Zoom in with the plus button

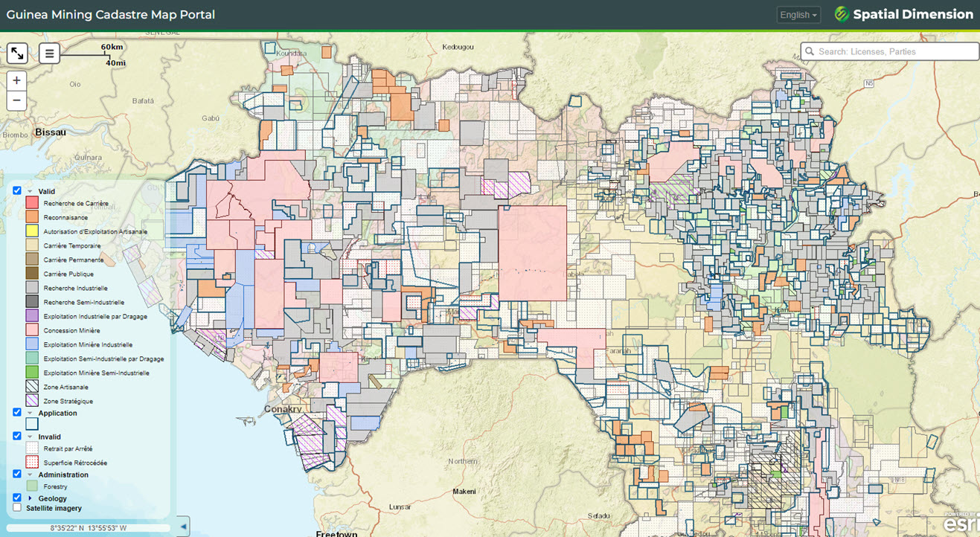point(16,80)
